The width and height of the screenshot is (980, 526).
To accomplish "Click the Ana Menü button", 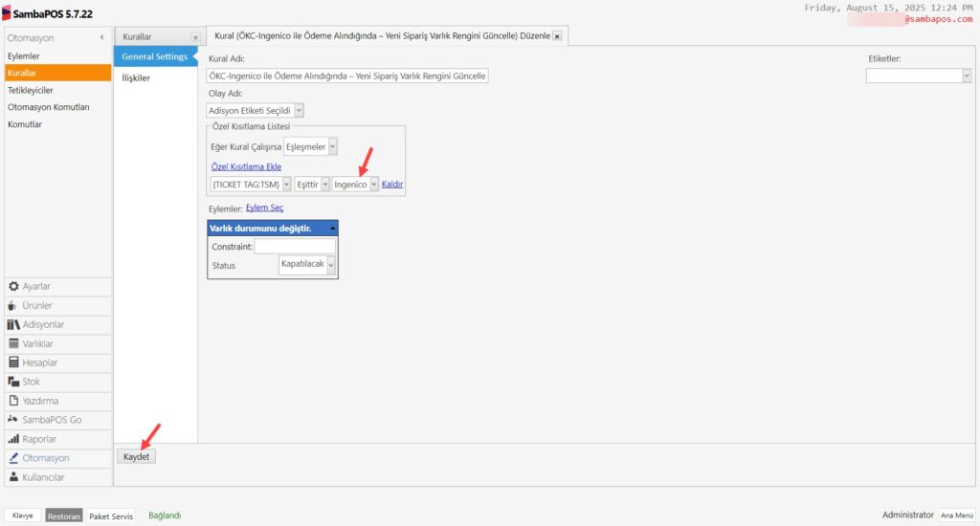I will [957, 515].
